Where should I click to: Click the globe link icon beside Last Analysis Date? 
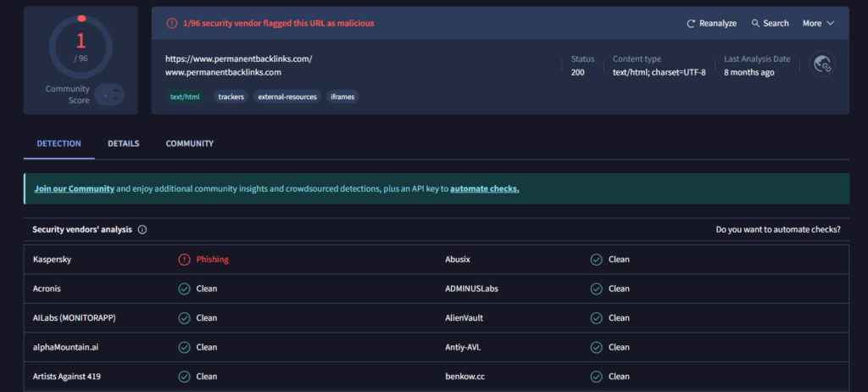(821, 64)
